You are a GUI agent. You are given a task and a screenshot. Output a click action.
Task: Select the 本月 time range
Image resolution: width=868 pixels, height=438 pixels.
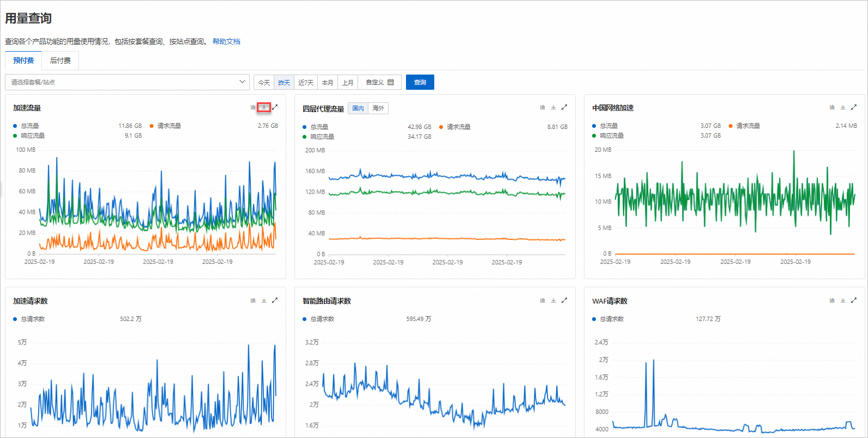coord(328,82)
